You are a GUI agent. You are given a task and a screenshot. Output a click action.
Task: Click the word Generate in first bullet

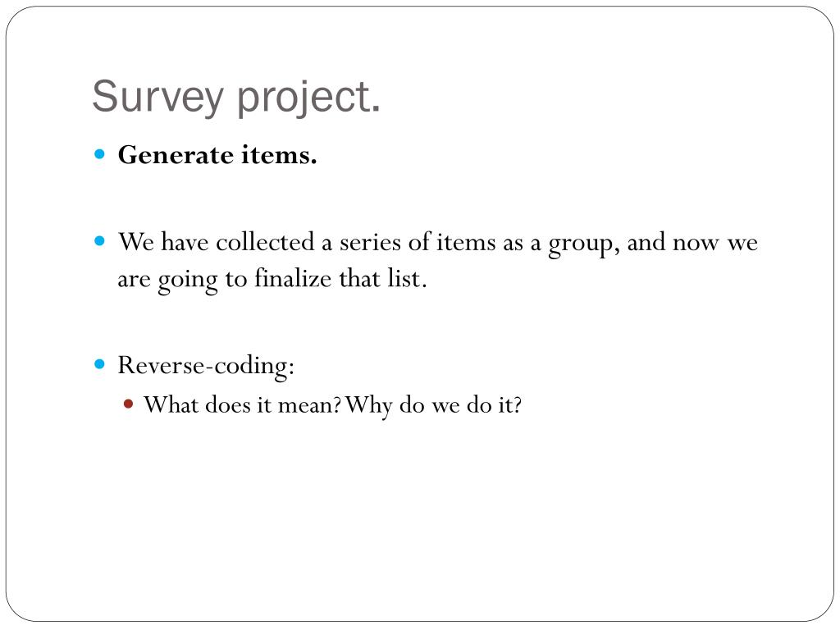(x=176, y=155)
